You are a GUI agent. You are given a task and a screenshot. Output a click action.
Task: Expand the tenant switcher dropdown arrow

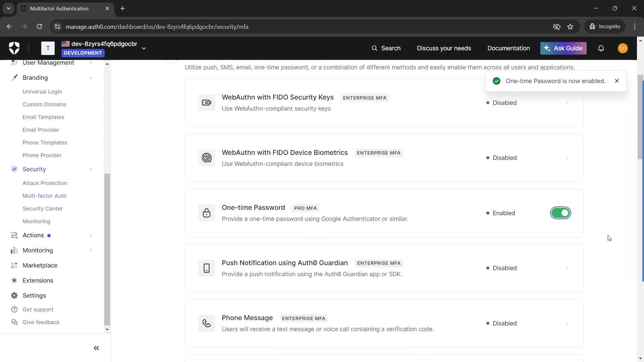click(x=144, y=48)
